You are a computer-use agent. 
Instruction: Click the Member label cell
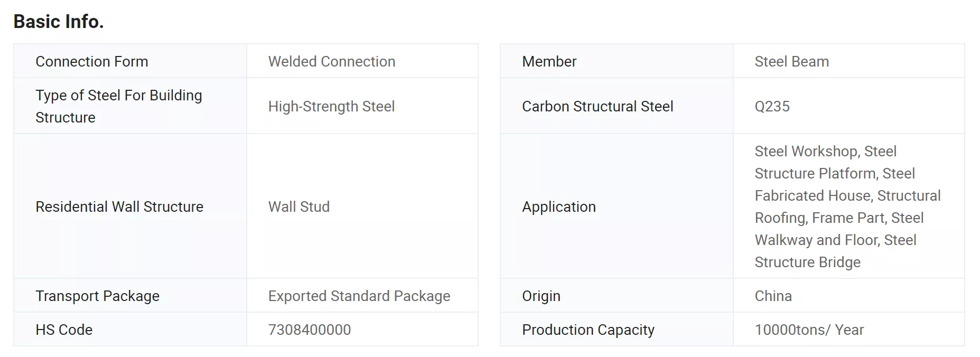[x=549, y=61]
